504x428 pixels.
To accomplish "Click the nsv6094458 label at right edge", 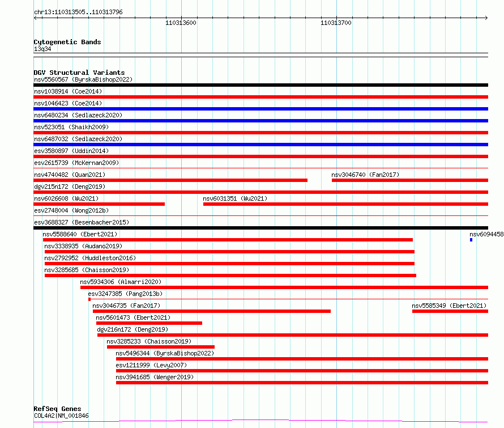I will (x=486, y=234).
